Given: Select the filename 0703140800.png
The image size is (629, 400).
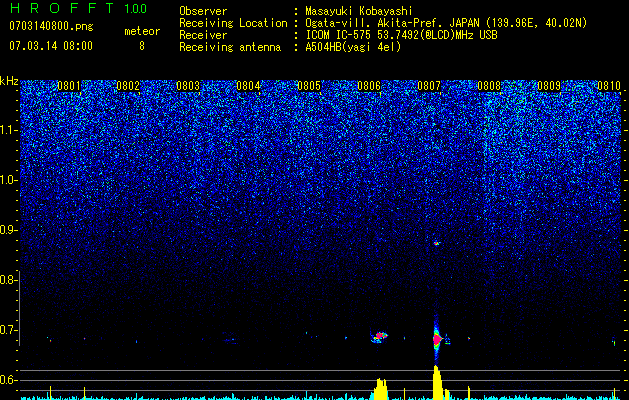Looking at the screenshot, I should pos(51,26).
